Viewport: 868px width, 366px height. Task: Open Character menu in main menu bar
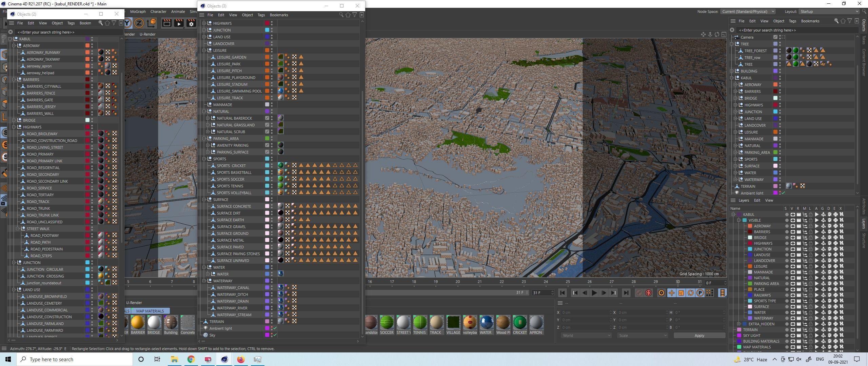click(158, 12)
